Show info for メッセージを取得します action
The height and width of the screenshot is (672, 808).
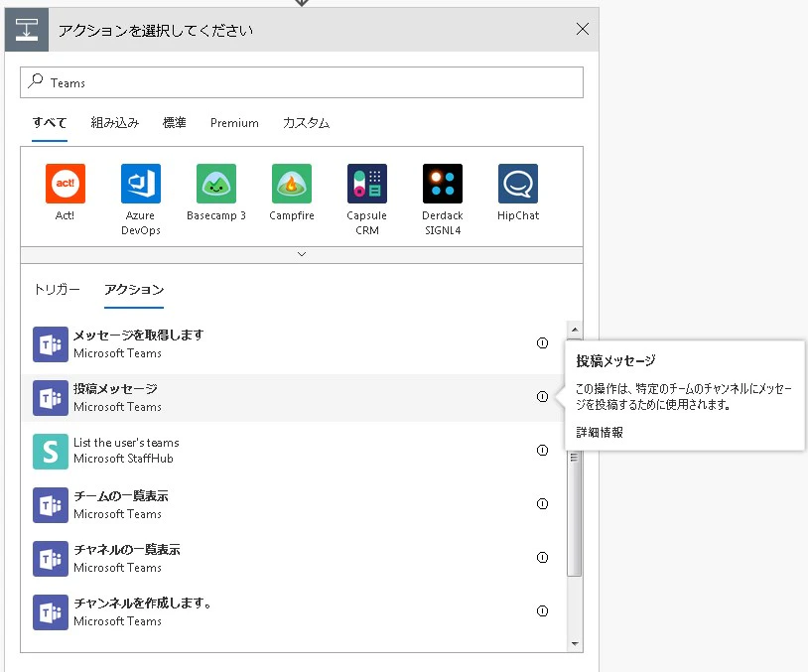pos(542,343)
